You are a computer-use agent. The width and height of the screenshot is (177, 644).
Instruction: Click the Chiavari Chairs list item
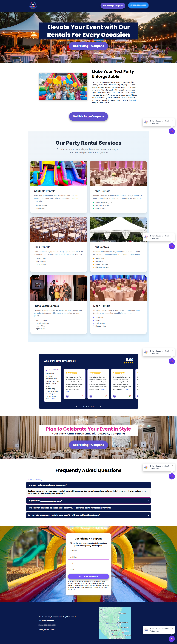(x=41, y=259)
